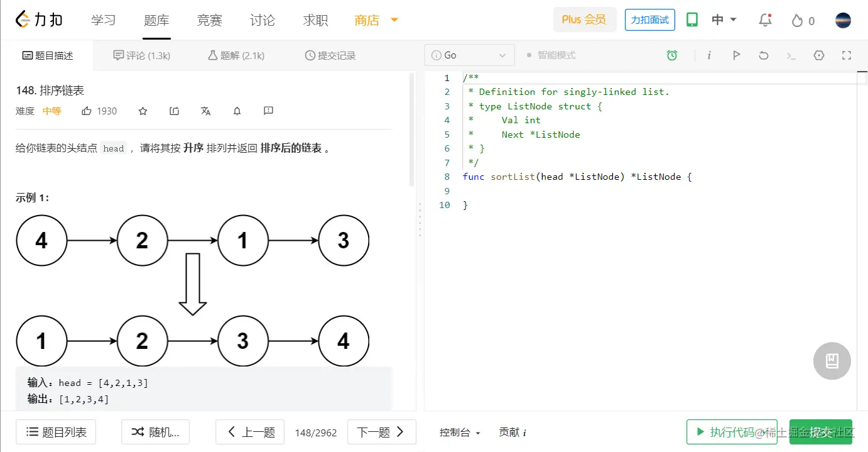
Task: Open the Go language dropdown
Action: pyautogui.click(x=469, y=55)
